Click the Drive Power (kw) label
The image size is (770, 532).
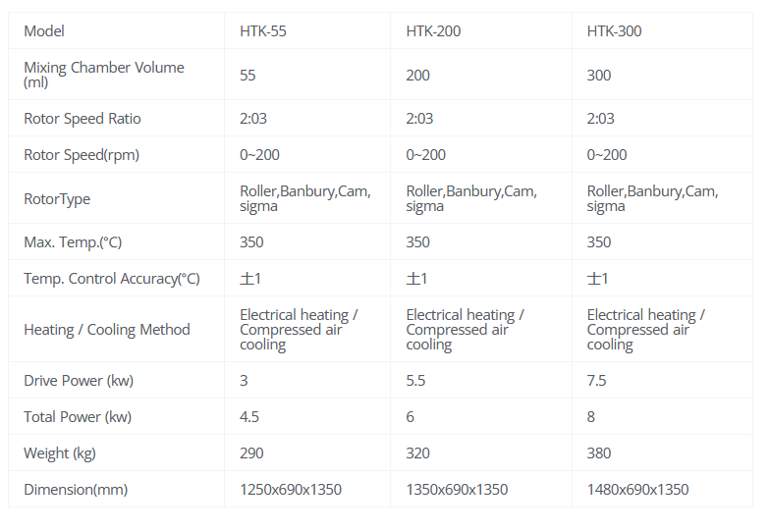[x=77, y=380]
